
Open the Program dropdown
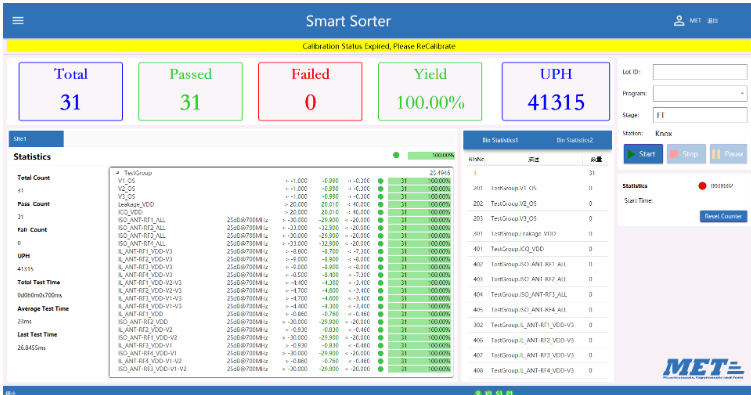700,93
